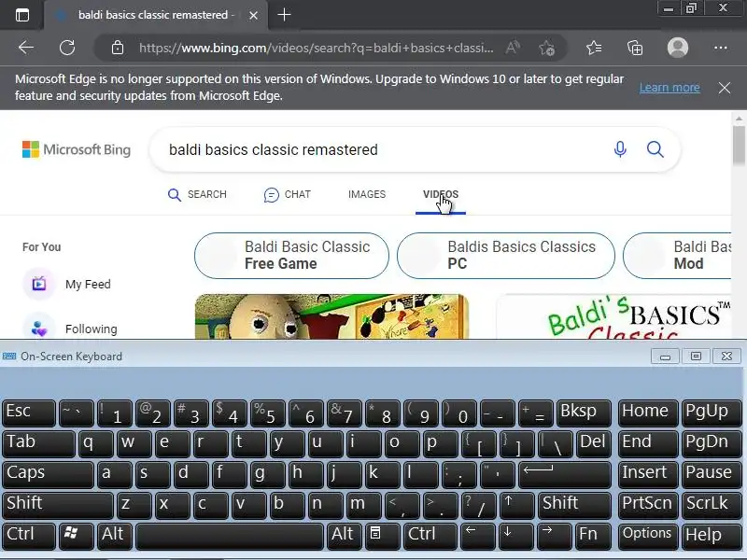This screenshot has width=747, height=560.
Task: Click the down arrow key on the keyboard
Action: click(x=516, y=536)
